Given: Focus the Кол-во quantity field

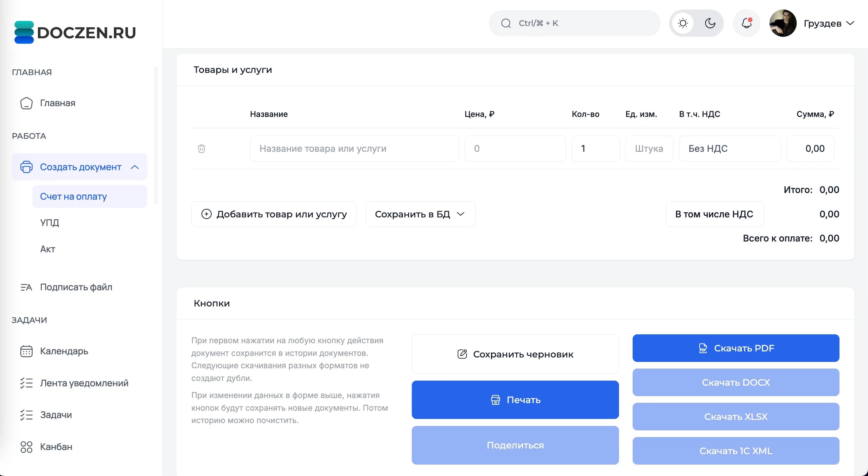Looking at the screenshot, I should point(596,148).
